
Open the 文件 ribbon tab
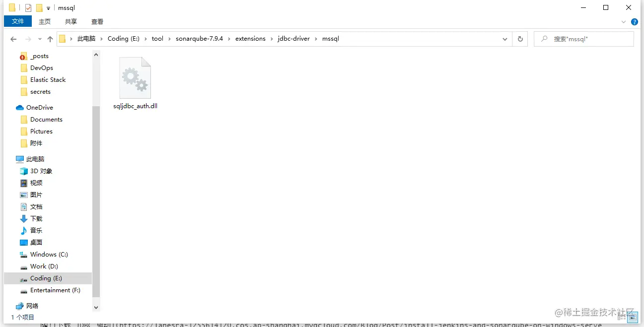(x=18, y=21)
